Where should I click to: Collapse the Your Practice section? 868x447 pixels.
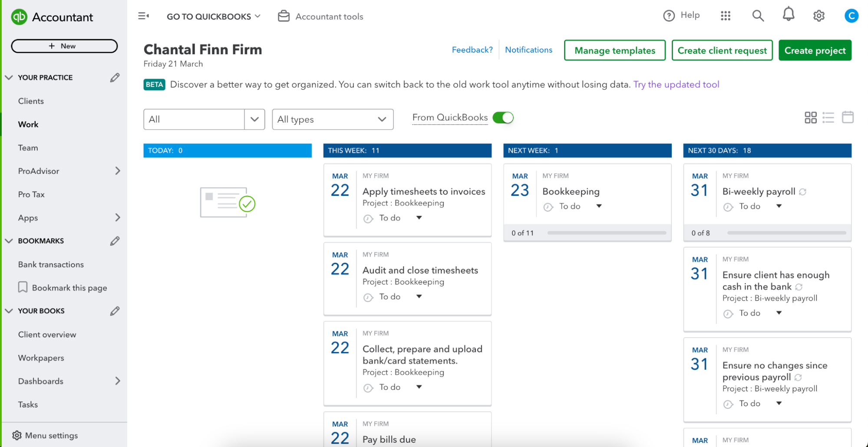pos(9,77)
